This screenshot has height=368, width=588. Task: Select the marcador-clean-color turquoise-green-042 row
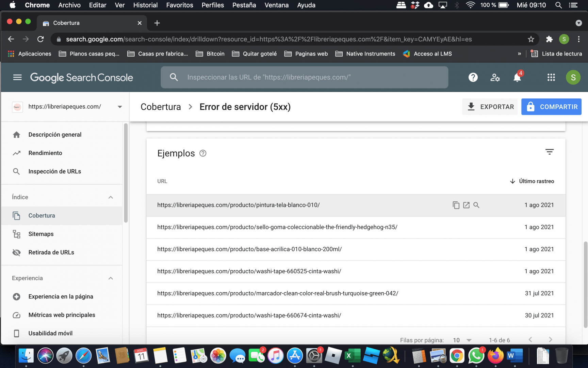tap(356, 294)
